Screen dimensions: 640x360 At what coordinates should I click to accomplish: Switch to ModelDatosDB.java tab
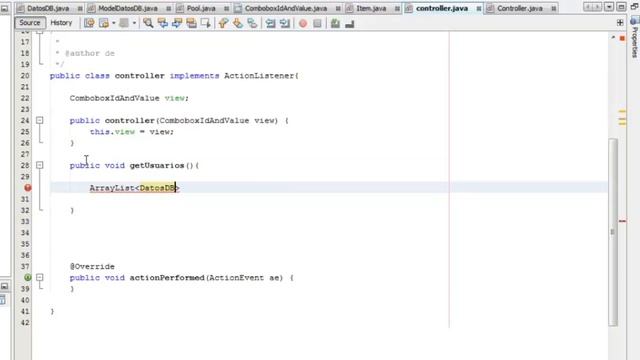click(128, 8)
